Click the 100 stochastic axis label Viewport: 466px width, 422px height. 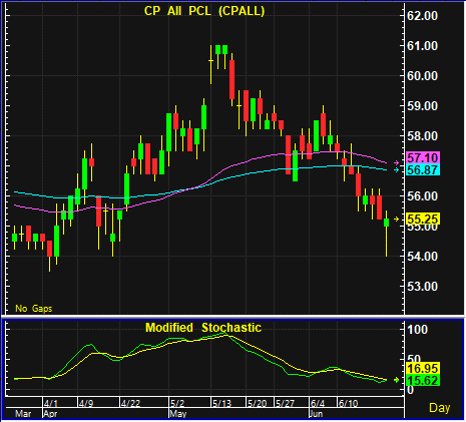(417, 329)
